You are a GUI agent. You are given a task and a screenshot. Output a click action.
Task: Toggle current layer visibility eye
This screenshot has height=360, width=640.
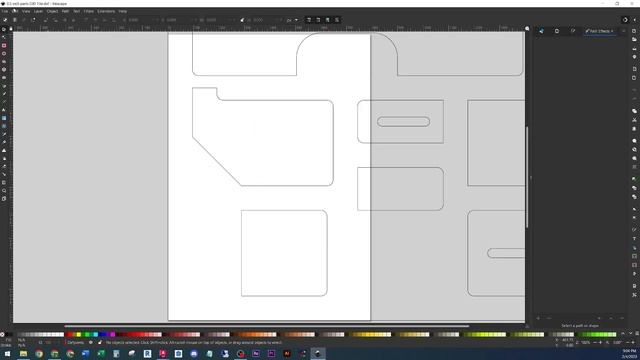click(x=91, y=342)
